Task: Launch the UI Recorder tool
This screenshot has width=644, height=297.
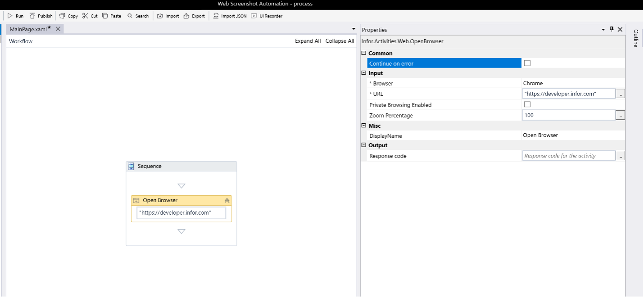Action: pyautogui.click(x=254, y=16)
